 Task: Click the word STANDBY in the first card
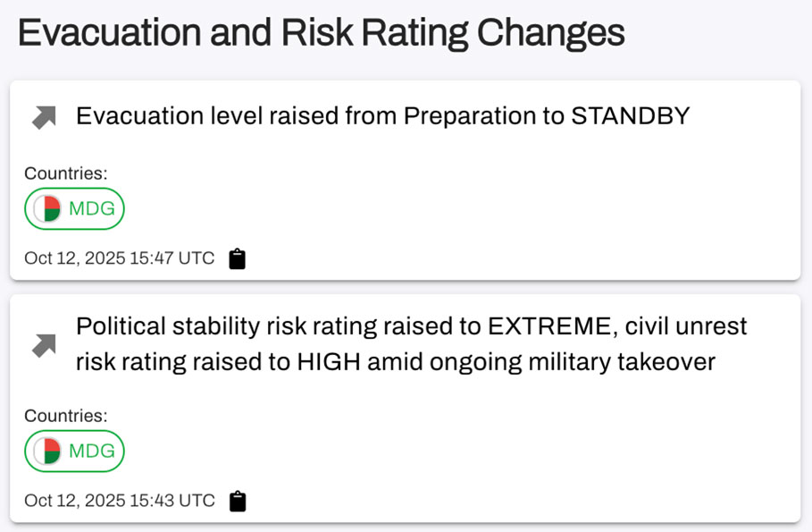coord(630,116)
